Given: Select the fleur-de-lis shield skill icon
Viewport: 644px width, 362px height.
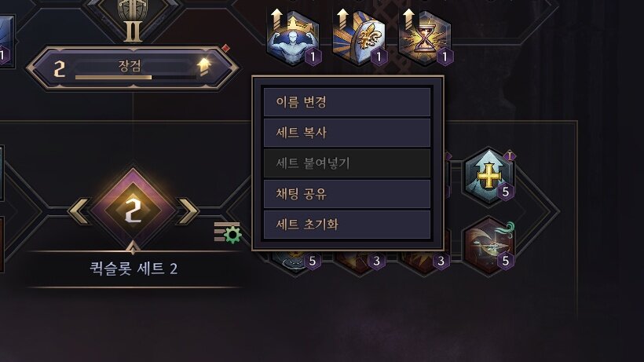Looking at the screenshot, I should pyautogui.click(x=359, y=38).
